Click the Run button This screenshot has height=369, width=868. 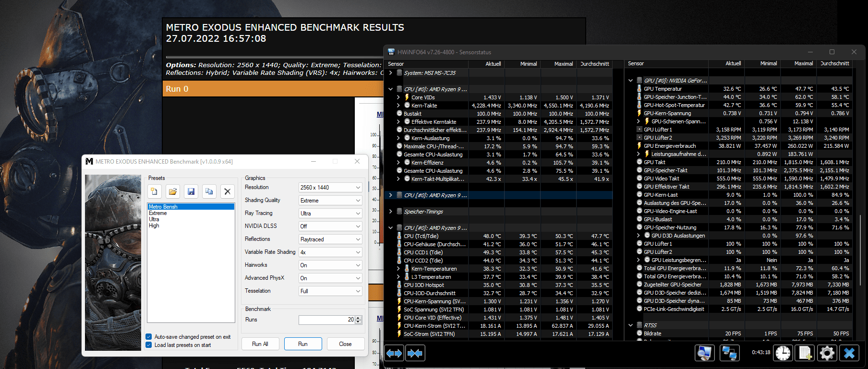coord(303,344)
